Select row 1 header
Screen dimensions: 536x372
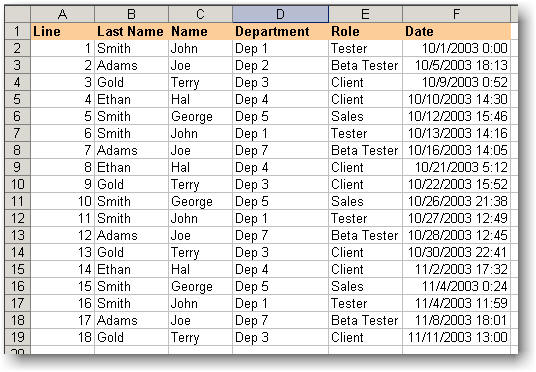[17, 31]
